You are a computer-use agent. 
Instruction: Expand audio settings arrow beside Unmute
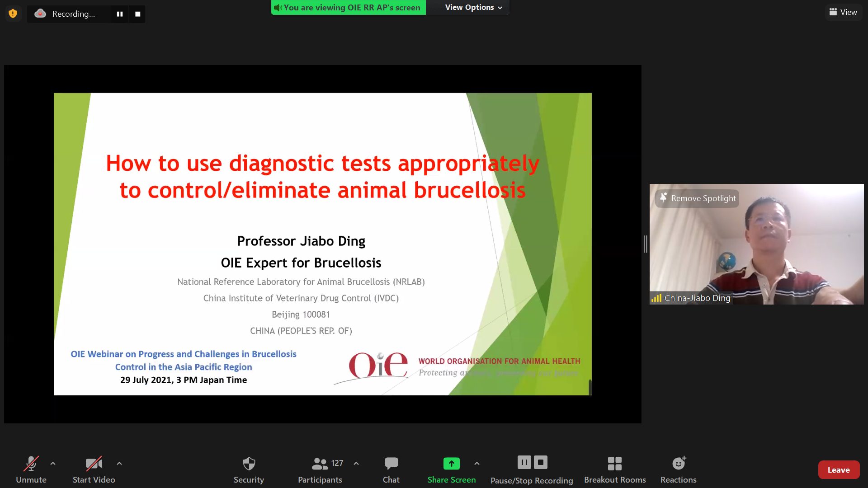(x=53, y=463)
